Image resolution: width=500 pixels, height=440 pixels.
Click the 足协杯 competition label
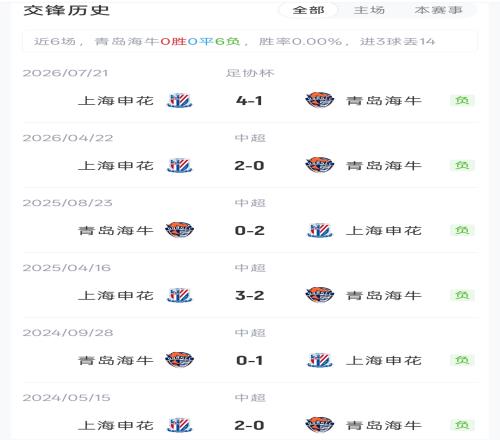pyautogui.click(x=250, y=73)
